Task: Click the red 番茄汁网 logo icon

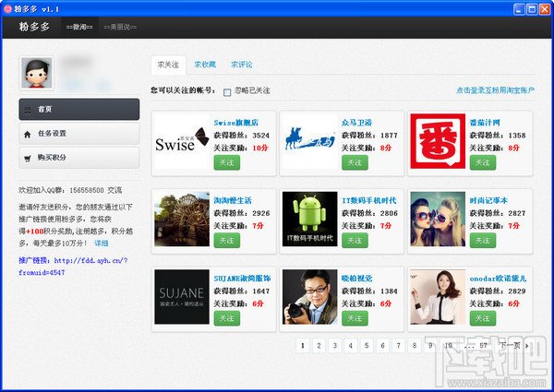Action: 438,141
